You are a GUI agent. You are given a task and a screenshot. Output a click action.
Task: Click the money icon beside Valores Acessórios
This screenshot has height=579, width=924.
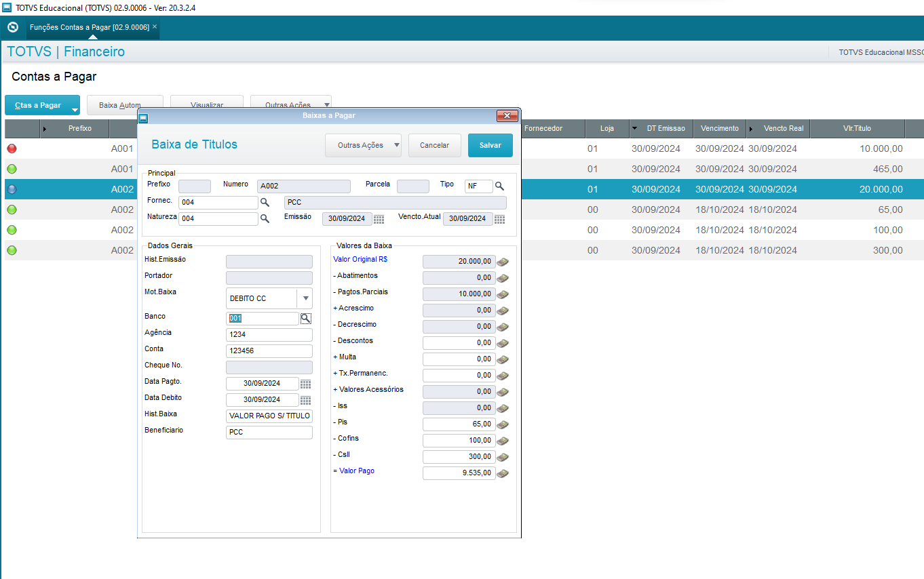coord(503,392)
